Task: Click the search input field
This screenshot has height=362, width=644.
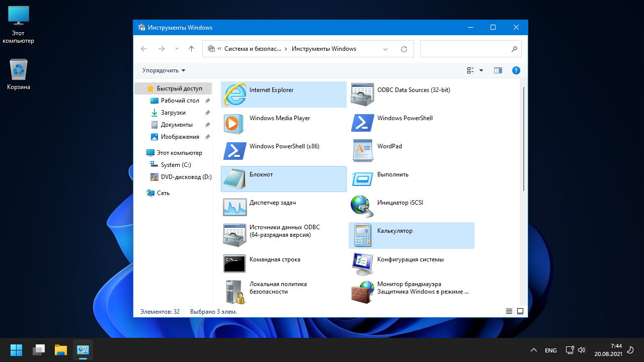Action: [x=465, y=49]
